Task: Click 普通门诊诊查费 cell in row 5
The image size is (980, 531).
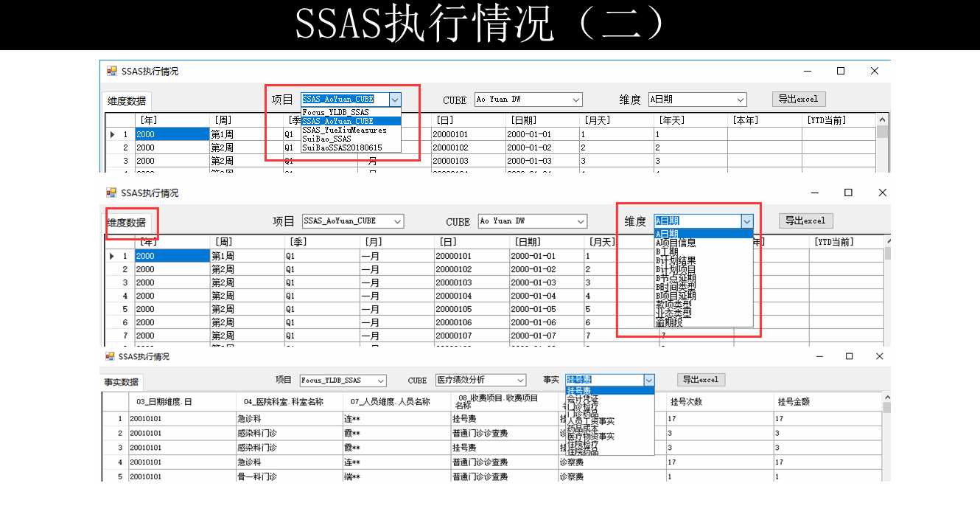Action: (x=505, y=476)
